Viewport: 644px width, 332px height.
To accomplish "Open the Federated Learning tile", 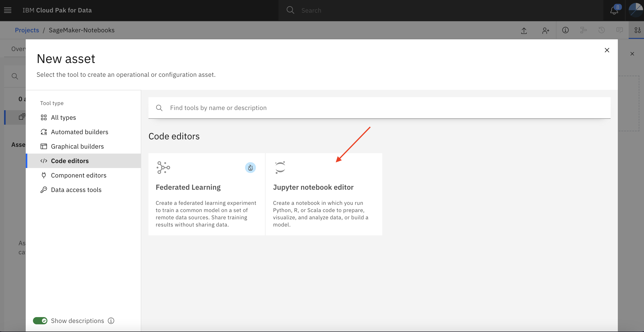I will 206,194.
